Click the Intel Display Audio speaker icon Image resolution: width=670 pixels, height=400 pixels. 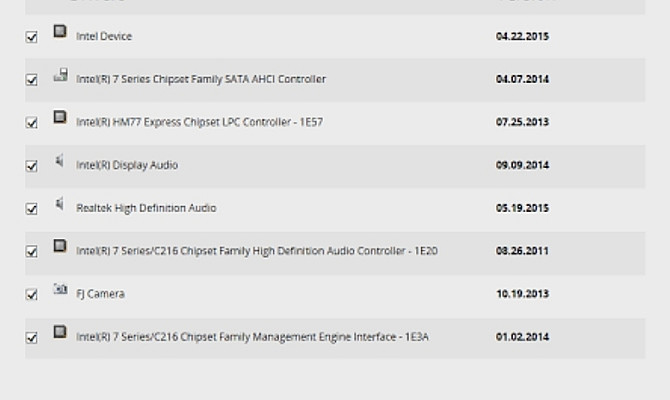tap(60, 162)
